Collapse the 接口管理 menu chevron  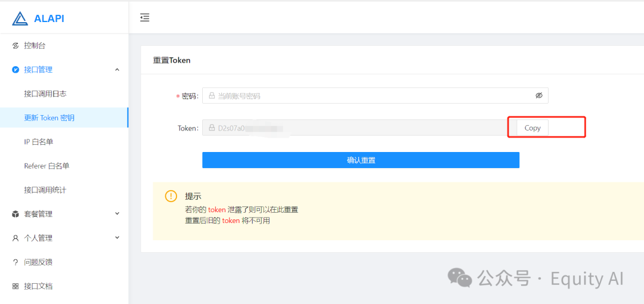[117, 70]
